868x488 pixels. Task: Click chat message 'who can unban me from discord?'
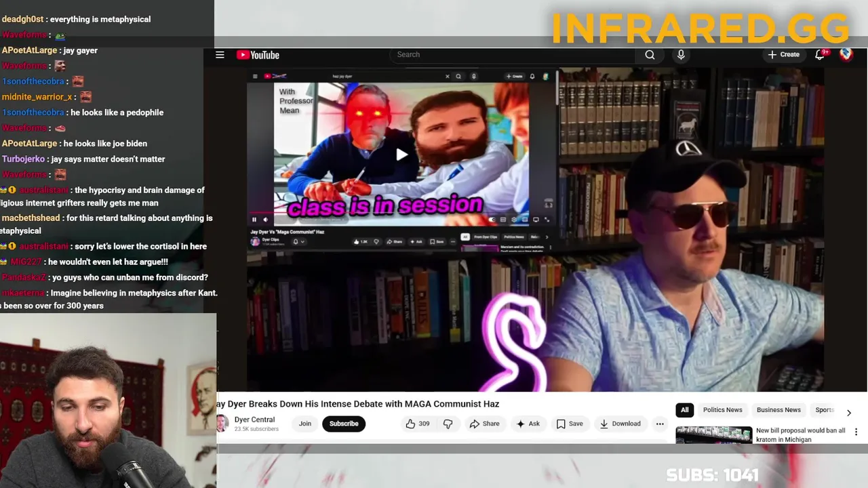(x=130, y=277)
